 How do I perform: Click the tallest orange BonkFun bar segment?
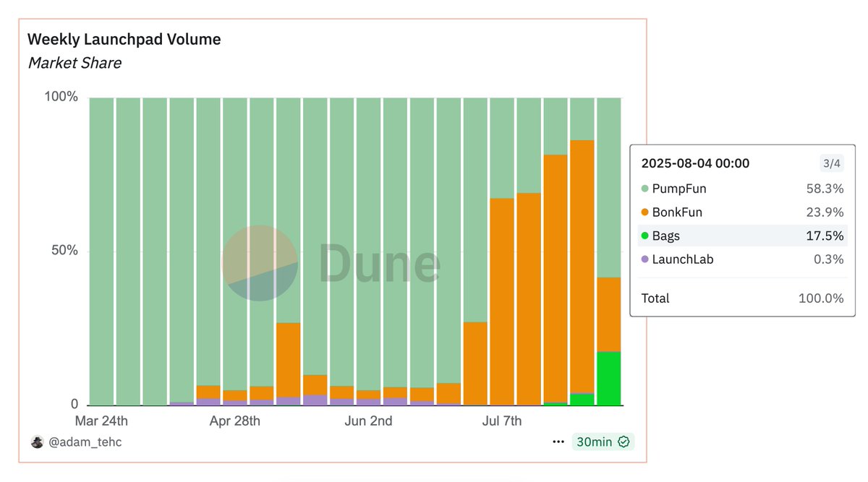582,267
